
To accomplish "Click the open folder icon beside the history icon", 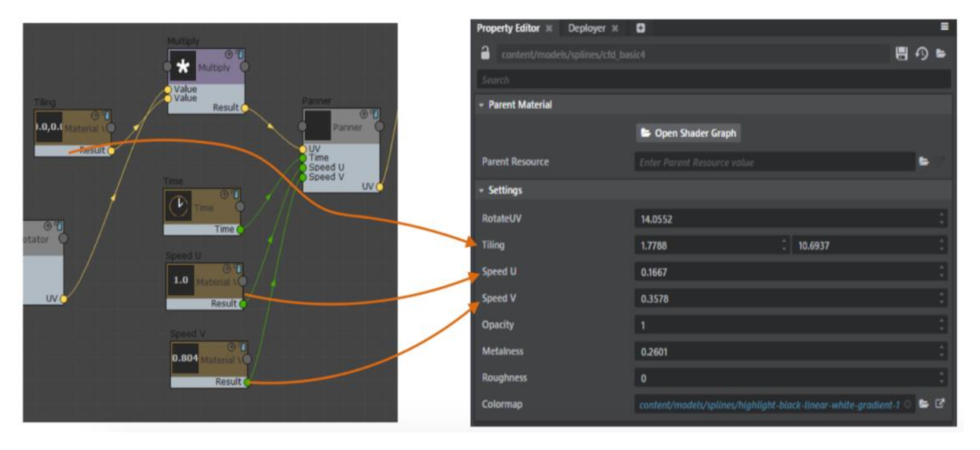I will tap(941, 54).
